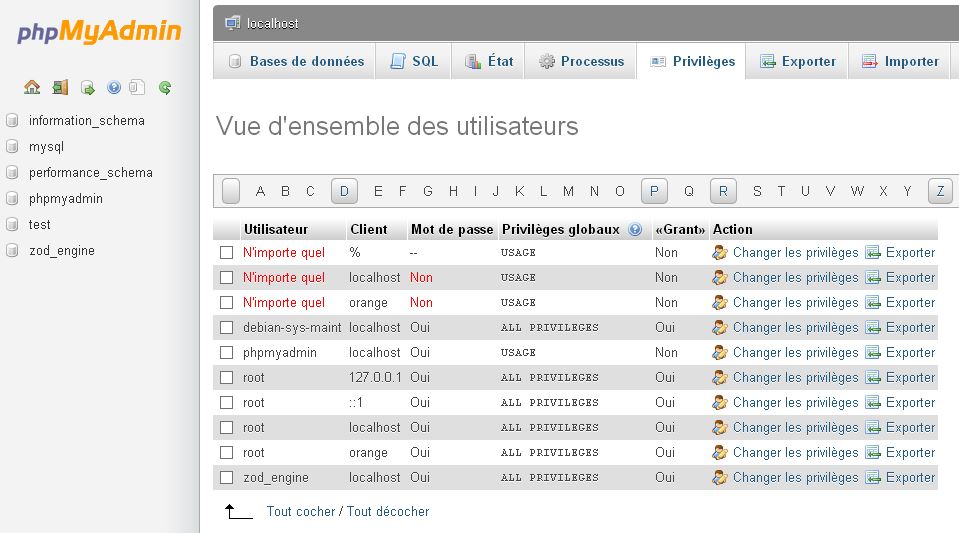Viewport: 959px width, 533px height.
Task: Check the root ::1 user checkbox
Action: coord(227,403)
